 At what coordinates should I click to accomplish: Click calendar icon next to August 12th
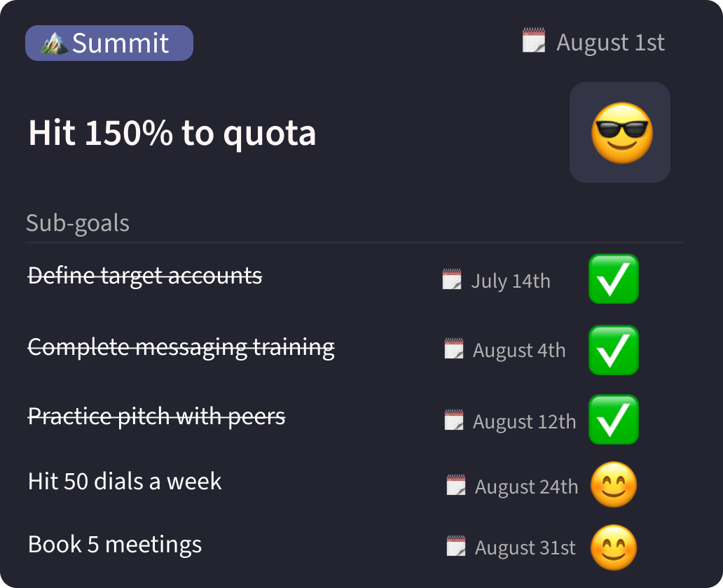pyautogui.click(x=454, y=420)
